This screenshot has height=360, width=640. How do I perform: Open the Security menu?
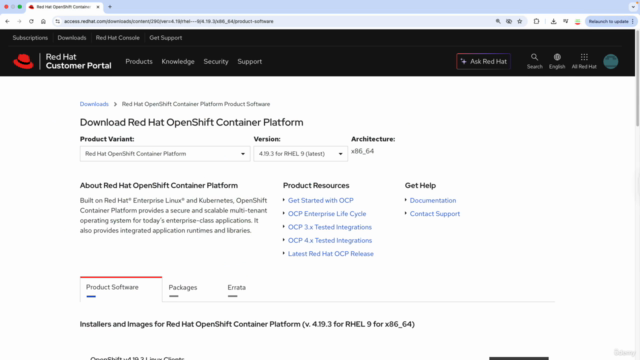(x=216, y=61)
